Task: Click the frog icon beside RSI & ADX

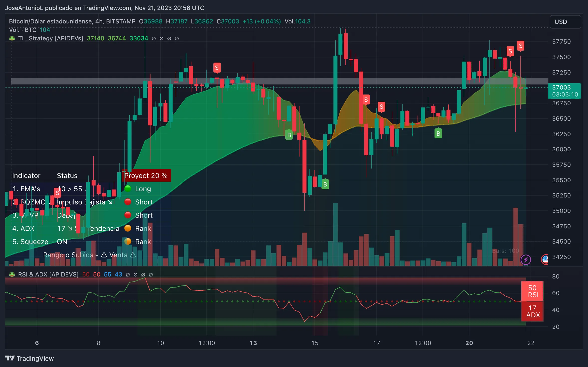Action: (12, 275)
